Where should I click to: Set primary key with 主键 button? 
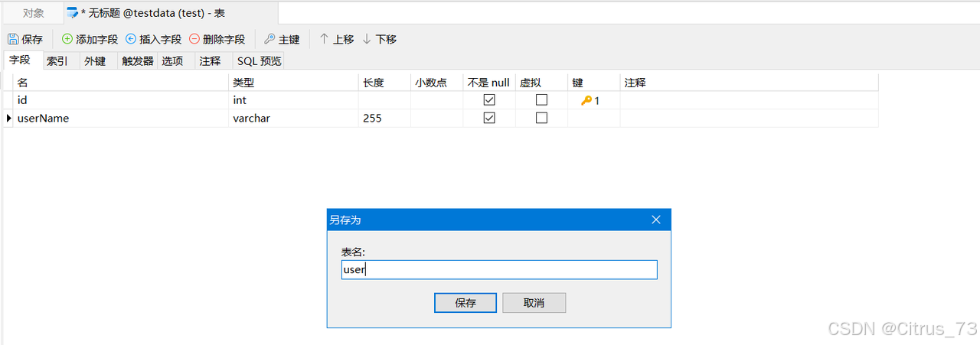pos(281,39)
